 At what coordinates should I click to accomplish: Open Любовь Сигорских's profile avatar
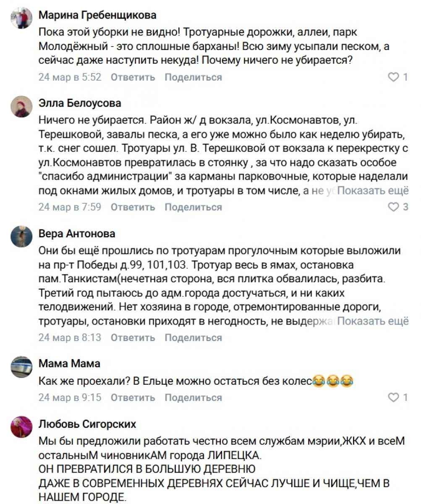pos(21,427)
